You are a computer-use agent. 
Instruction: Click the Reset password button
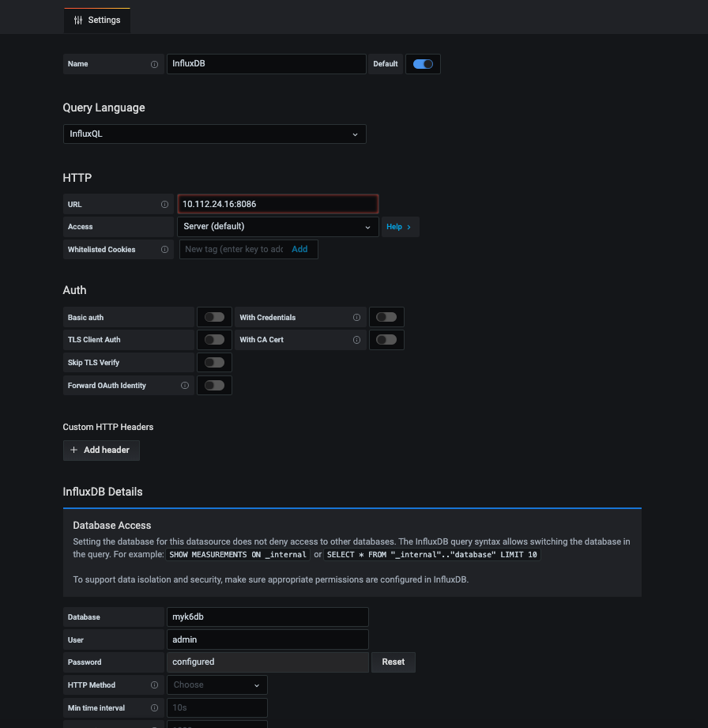(x=394, y=662)
